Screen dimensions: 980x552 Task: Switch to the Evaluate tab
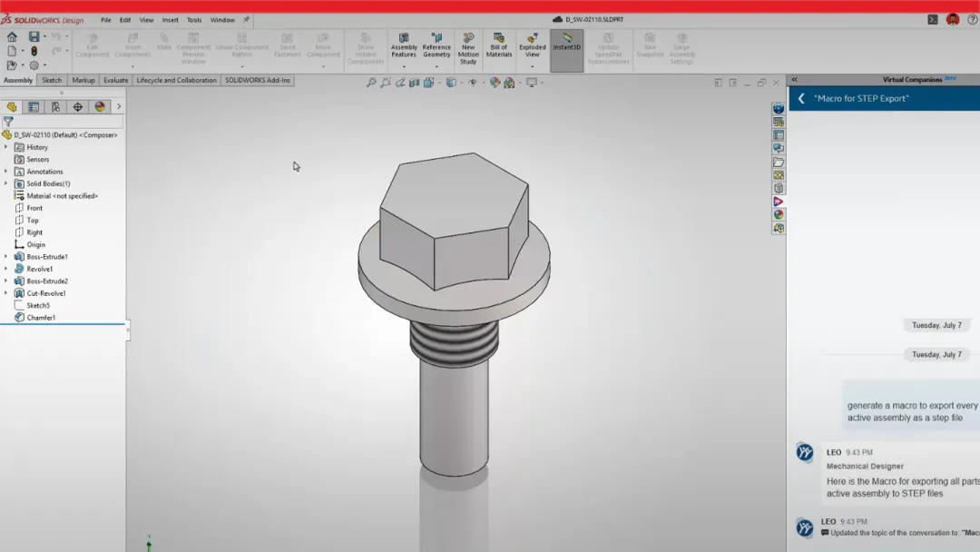coord(115,80)
